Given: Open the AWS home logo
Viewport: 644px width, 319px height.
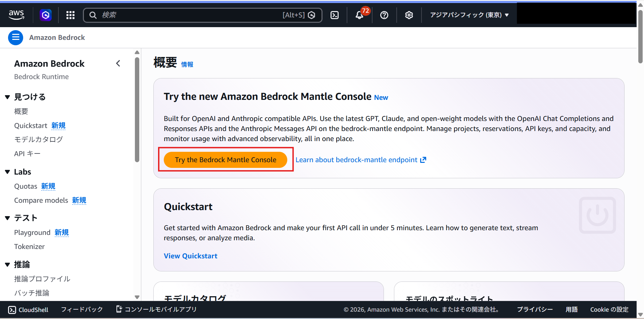Looking at the screenshot, I should 16,15.
